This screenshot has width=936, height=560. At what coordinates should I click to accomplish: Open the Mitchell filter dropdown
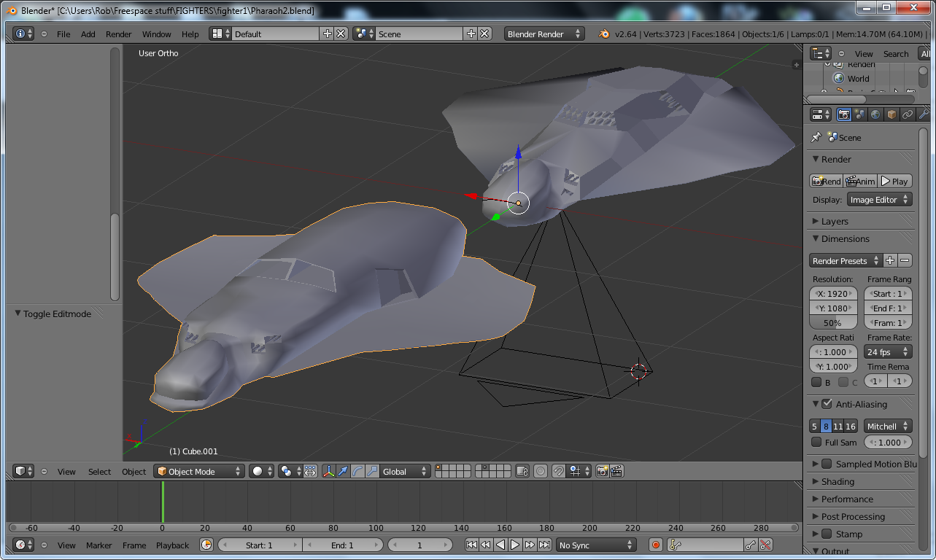coord(888,426)
